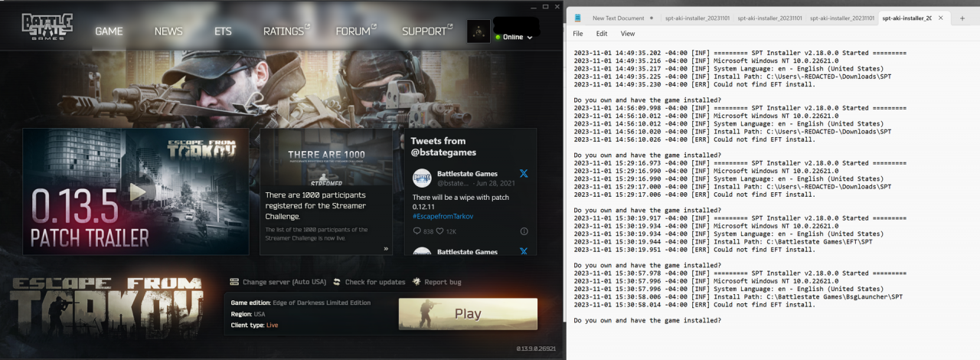Switch to the third Notepad tab

pyautogui.click(x=768, y=18)
